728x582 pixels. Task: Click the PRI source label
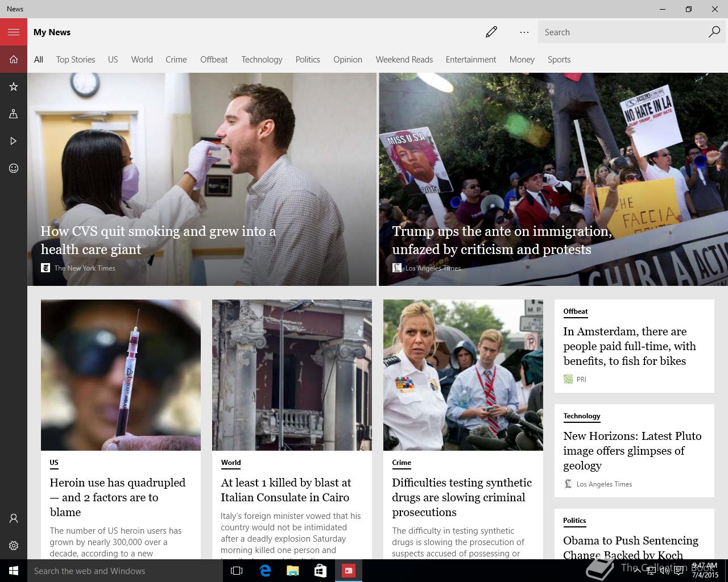[x=581, y=379]
